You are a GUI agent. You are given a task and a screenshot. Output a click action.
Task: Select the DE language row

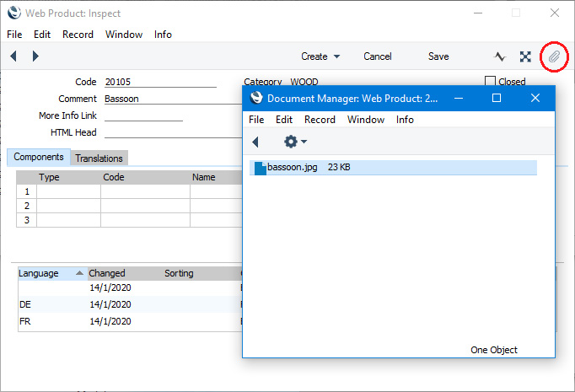51,304
